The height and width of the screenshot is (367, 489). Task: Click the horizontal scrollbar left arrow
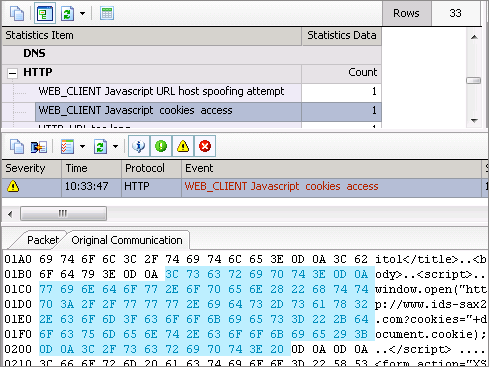(10, 214)
